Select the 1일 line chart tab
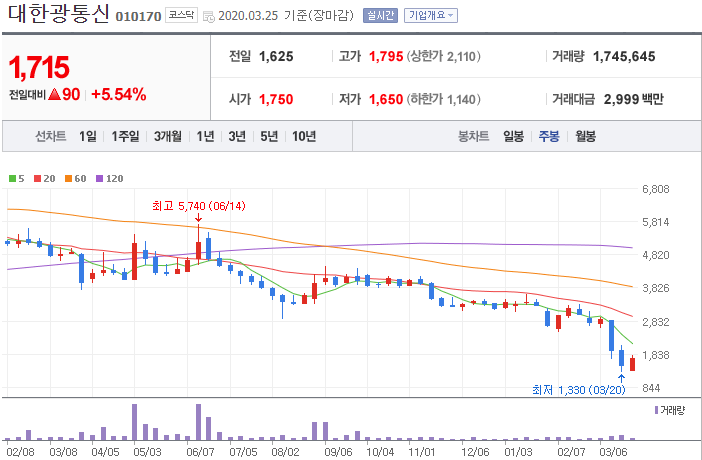This screenshot has height=460, width=702. [x=88, y=136]
